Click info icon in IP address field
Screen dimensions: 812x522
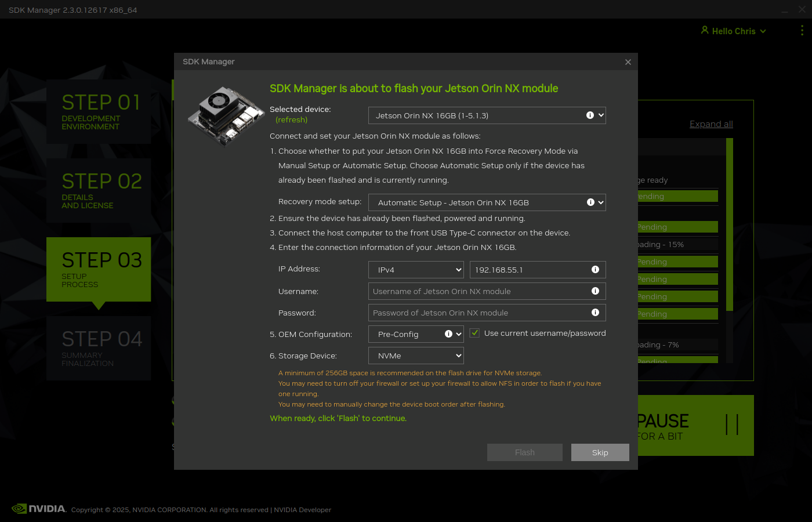[x=595, y=270]
